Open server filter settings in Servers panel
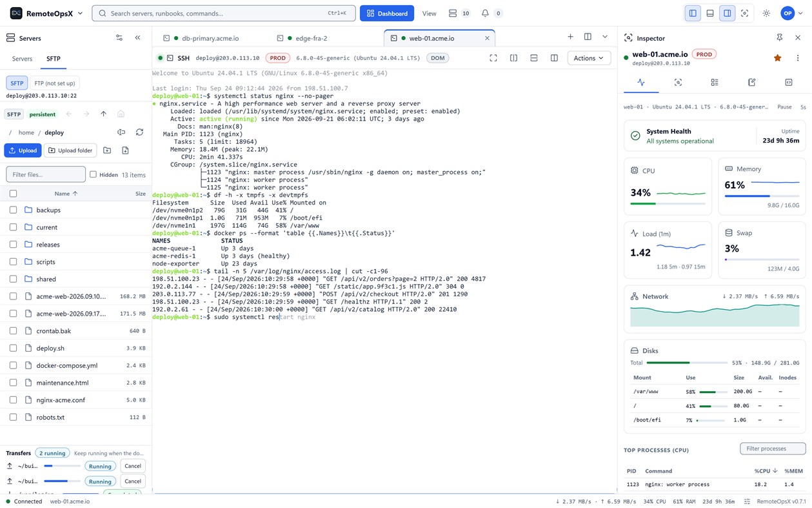The image size is (812, 508). [x=119, y=38]
